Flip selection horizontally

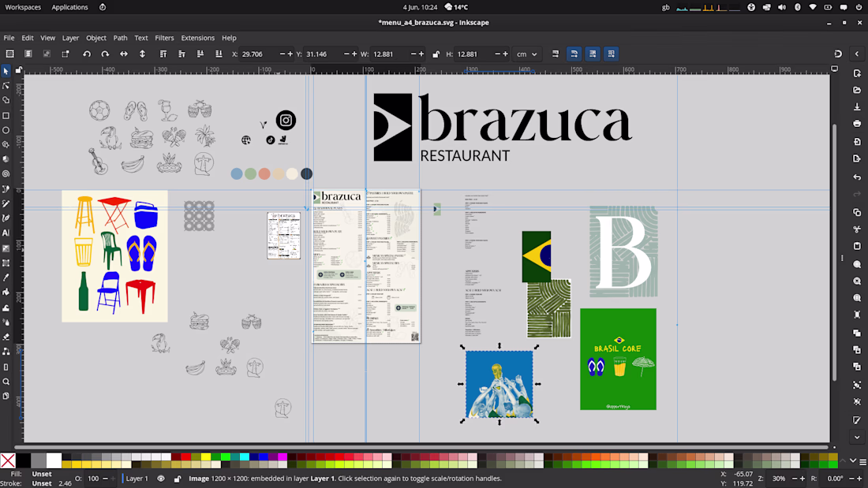pos(123,54)
